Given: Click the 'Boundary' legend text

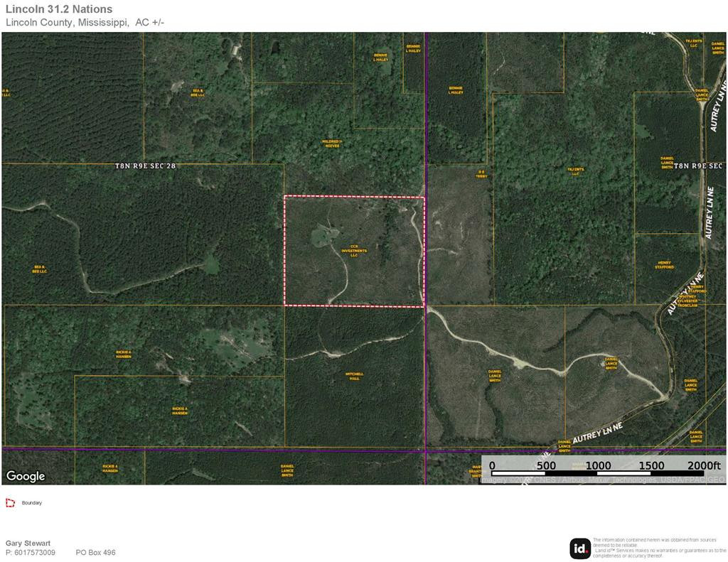Looking at the screenshot, I should [31, 502].
